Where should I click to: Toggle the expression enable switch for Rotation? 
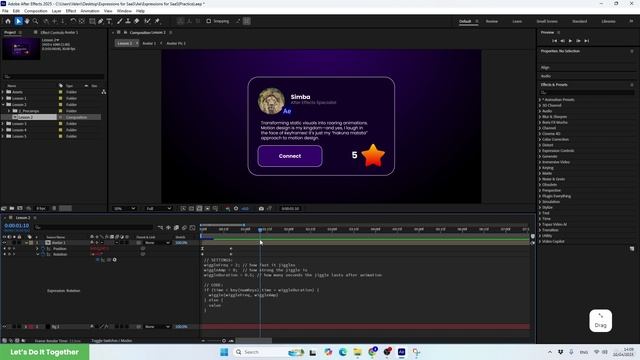(98, 260)
